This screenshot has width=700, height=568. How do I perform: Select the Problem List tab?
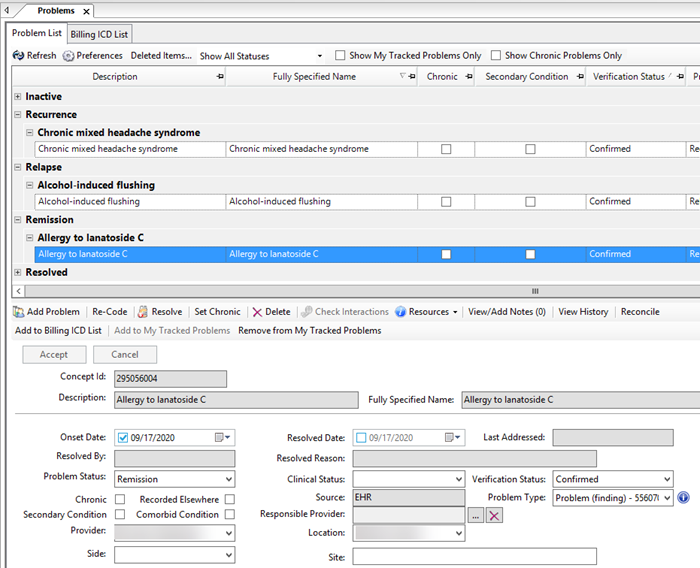[x=37, y=33]
